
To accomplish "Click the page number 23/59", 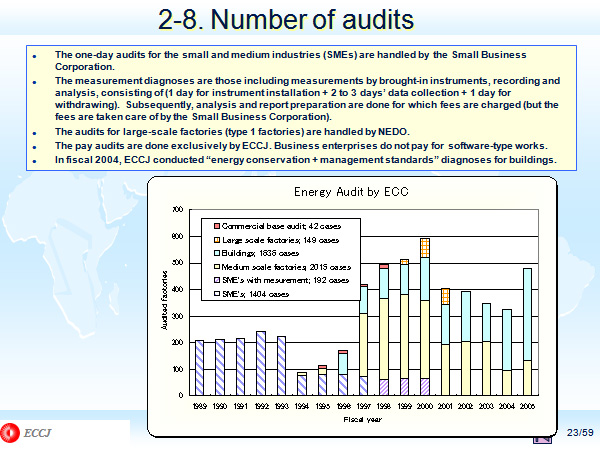I will pos(580,432).
